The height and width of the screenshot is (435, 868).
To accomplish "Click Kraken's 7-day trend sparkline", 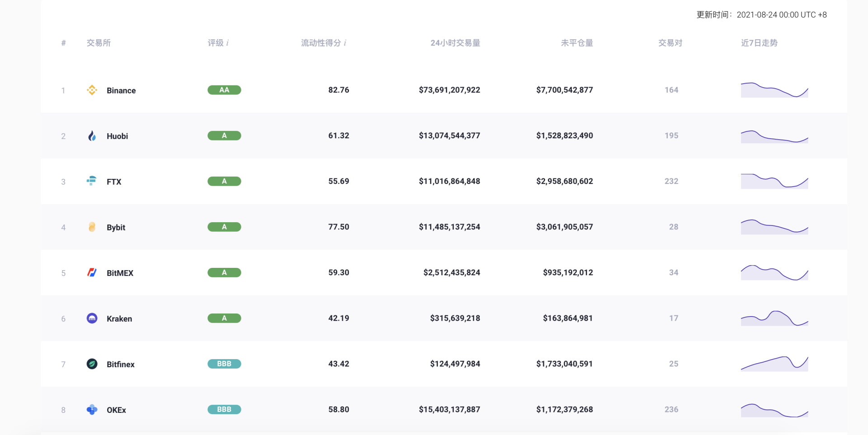I will click(774, 318).
